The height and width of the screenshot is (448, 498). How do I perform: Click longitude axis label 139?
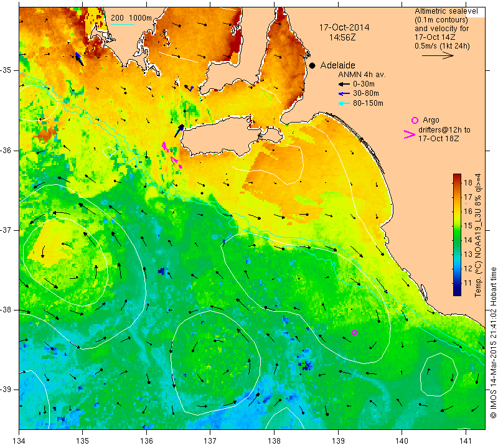point(338,441)
